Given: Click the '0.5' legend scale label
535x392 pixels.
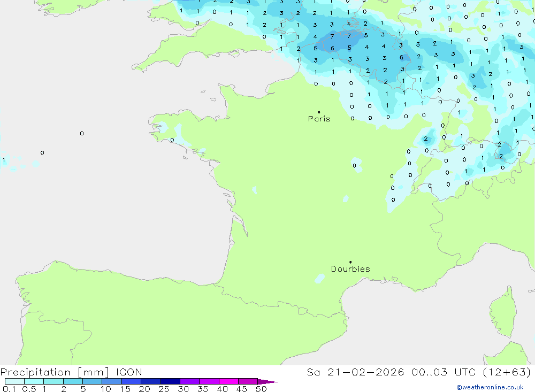Looking at the screenshot, I should pos(29,389).
